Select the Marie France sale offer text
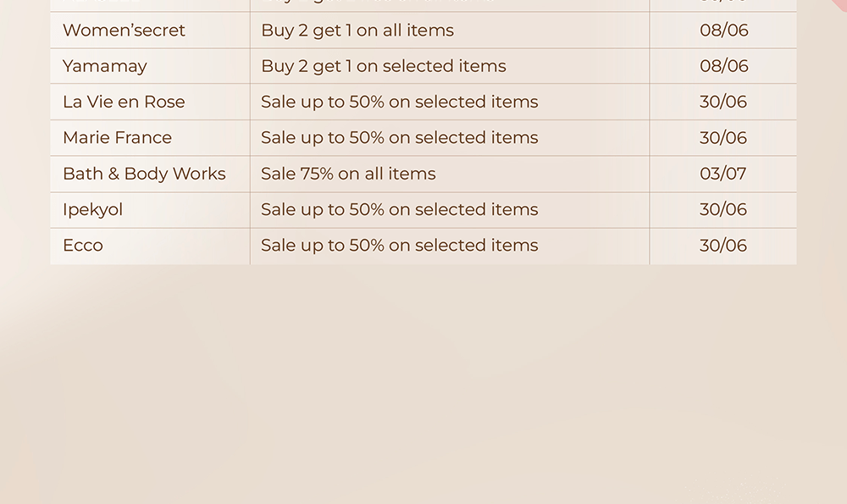Screen dimensions: 847x504 point(399,138)
